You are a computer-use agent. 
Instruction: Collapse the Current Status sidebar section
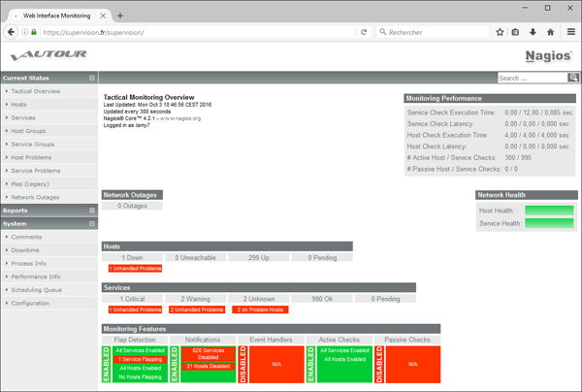(x=92, y=78)
